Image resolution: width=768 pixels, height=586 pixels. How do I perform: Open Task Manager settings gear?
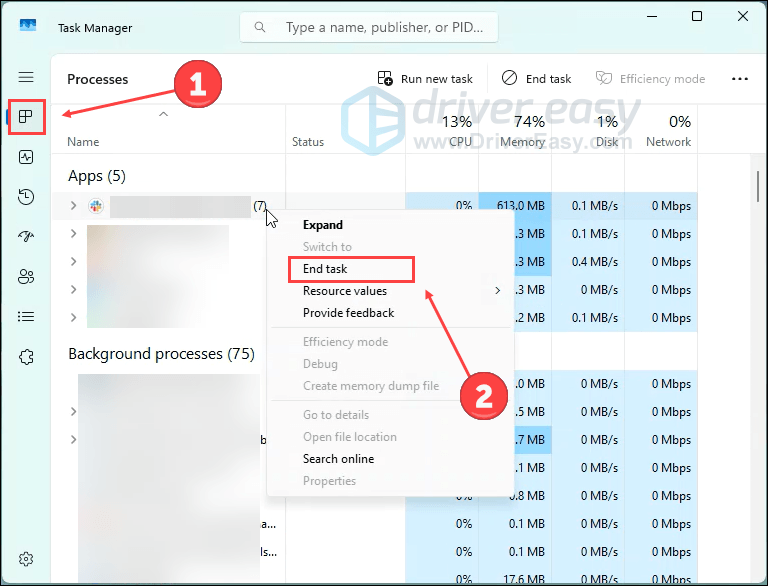pyautogui.click(x=26, y=559)
